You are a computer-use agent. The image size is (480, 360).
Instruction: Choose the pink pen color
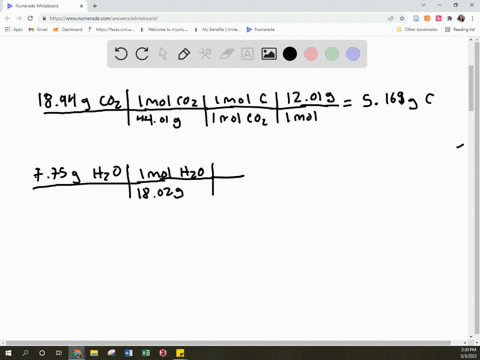tap(311, 54)
